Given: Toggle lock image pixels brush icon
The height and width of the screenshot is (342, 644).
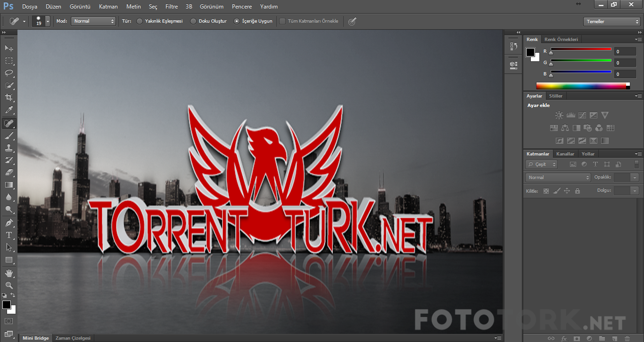Looking at the screenshot, I should point(556,191).
